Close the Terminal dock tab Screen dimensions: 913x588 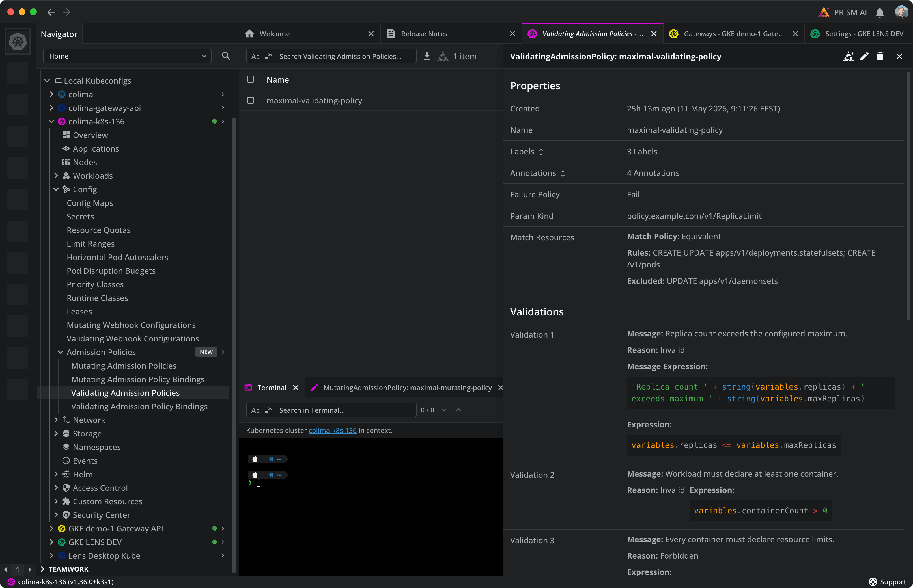pyautogui.click(x=296, y=388)
